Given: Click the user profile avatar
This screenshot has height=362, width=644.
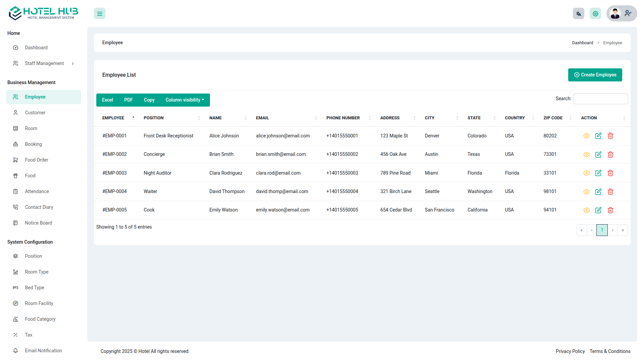Looking at the screenshot, I should tap(615, 14).
